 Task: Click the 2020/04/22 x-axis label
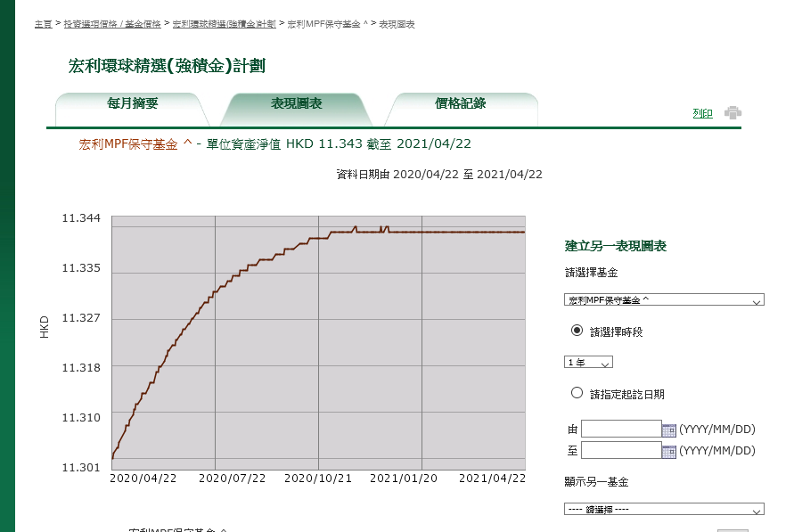143,479
